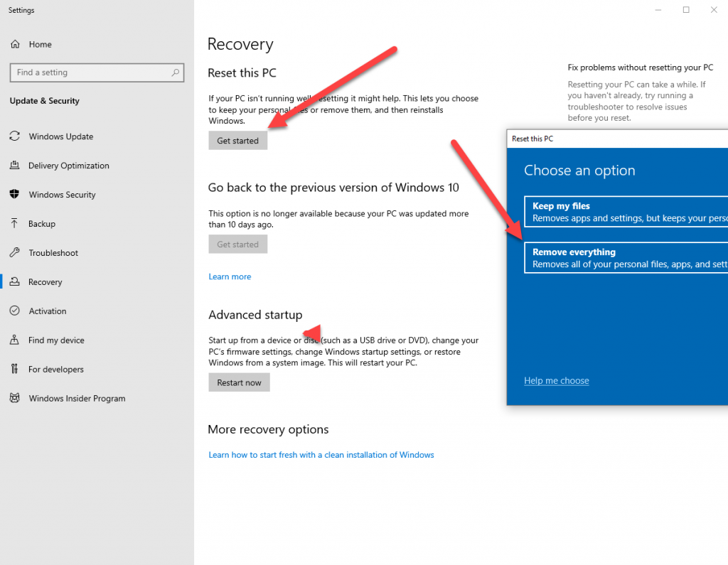The width and height of the screenshot is (728, 565).
Task: Click the Reset this PC heading
Action: pyautogui.click(x=242, y=73)
